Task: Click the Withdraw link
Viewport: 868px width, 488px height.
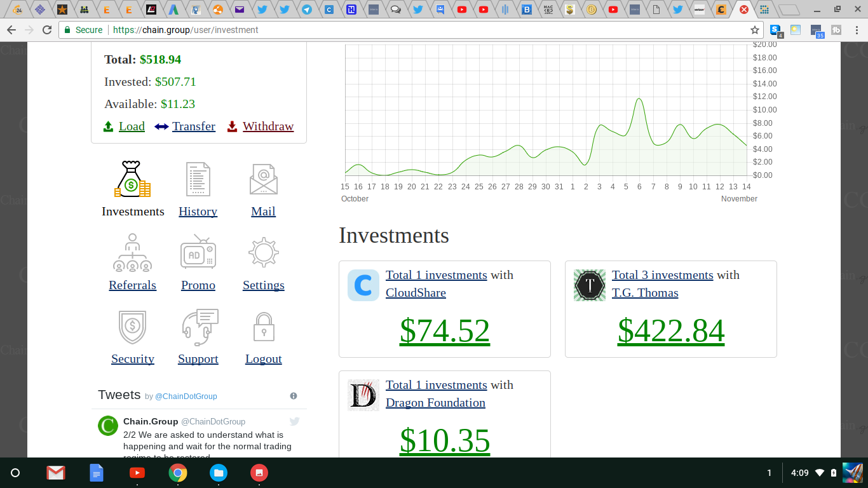Action: pos(268,126)
